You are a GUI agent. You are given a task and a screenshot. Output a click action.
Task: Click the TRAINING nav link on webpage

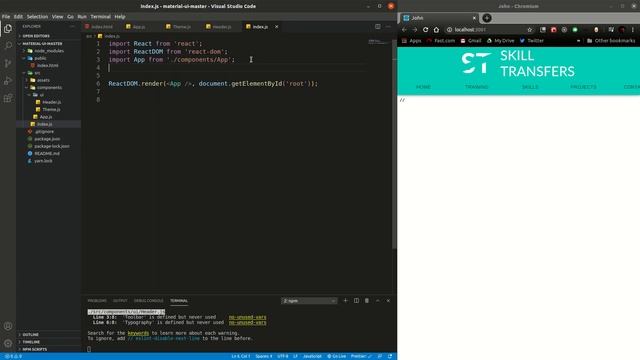(x=476, y=87)
